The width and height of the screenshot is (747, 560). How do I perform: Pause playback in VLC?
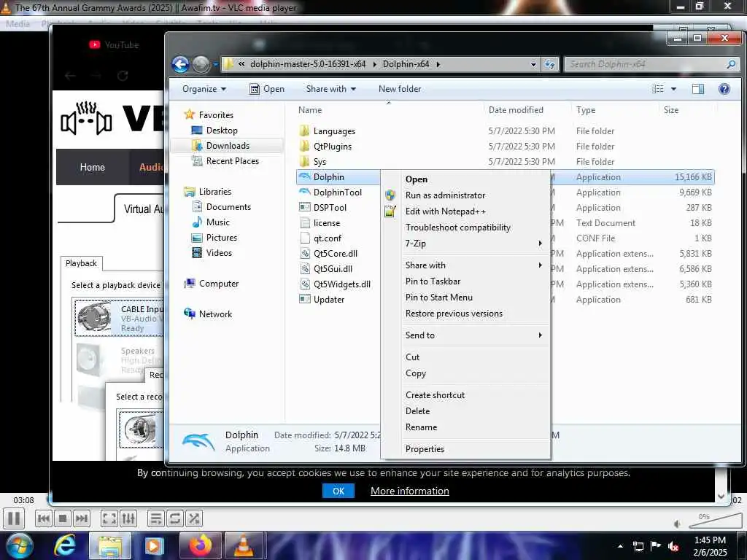coord(14,518)
